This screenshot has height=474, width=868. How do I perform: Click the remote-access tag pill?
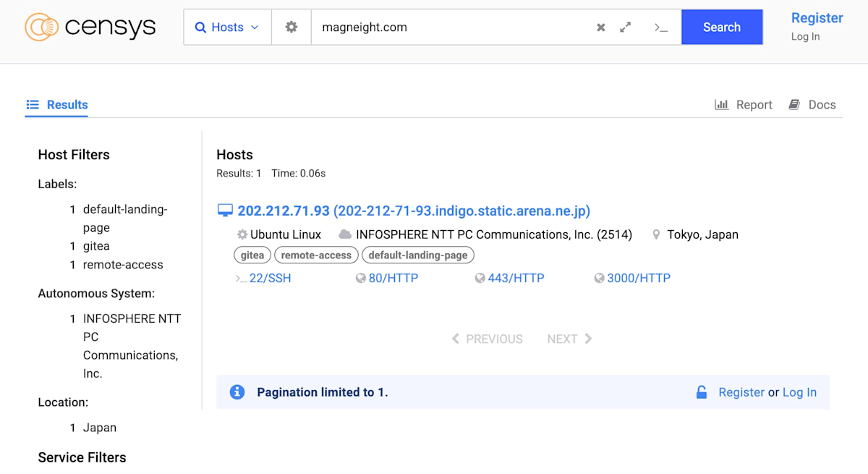316,255
